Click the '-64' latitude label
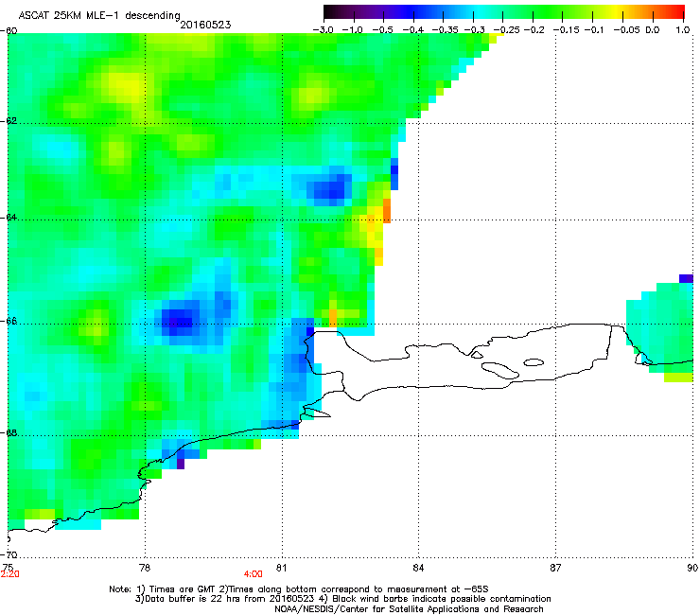The width and height of the screenshot is (700, 615). (x=9, y=217)
